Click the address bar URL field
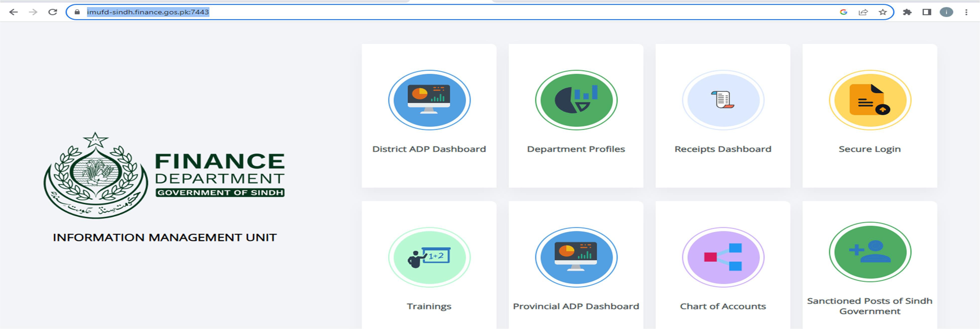 [x=457, y=12]
